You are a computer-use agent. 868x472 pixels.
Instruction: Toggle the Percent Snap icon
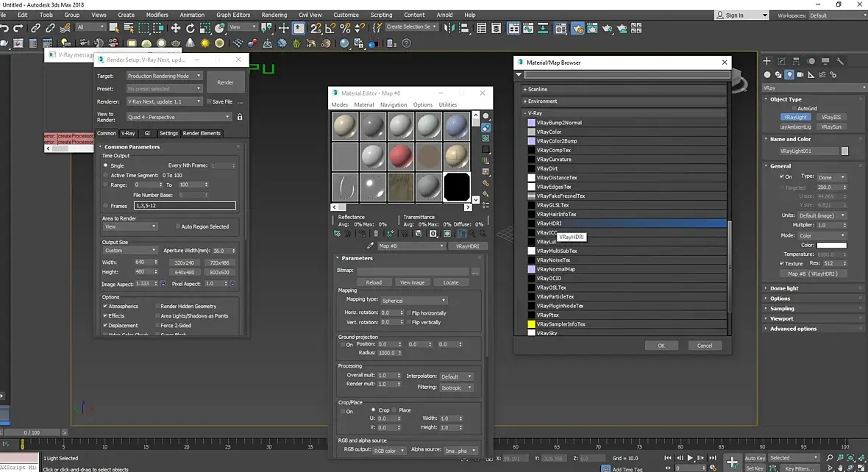coord(344,28)
